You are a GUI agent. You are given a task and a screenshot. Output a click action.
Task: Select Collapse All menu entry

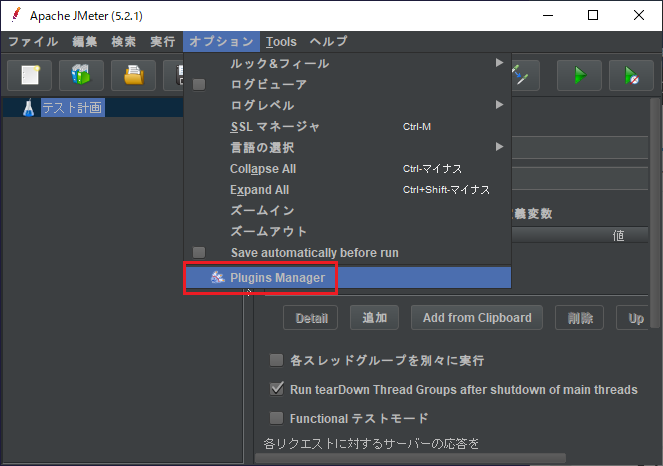tap(347, 169)
